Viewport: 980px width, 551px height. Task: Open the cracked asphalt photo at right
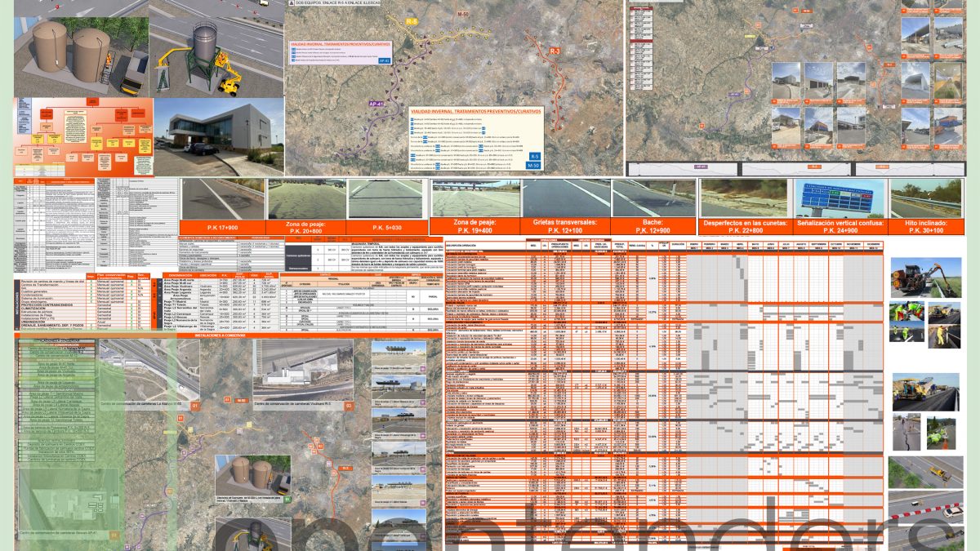pos(908,432)
